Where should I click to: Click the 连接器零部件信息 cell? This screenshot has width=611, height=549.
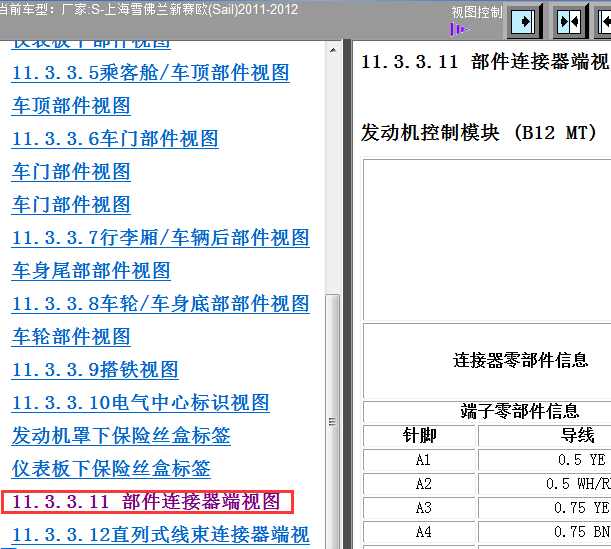[520, 360]
